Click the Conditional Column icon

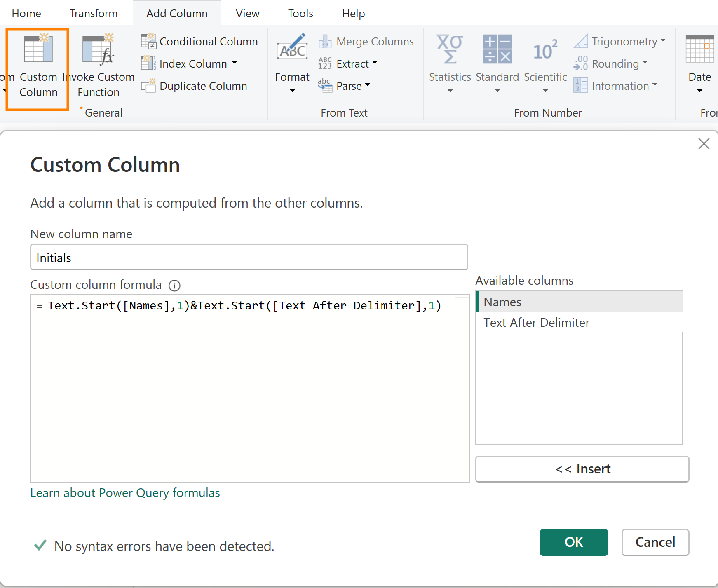(x=148, y=41)
